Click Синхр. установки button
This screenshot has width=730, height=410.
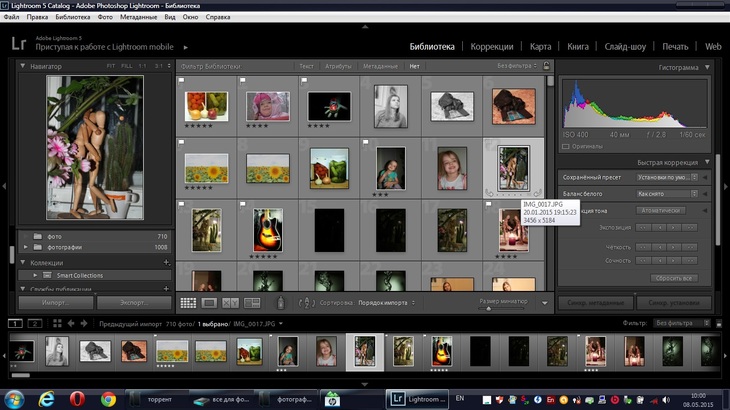674,302
